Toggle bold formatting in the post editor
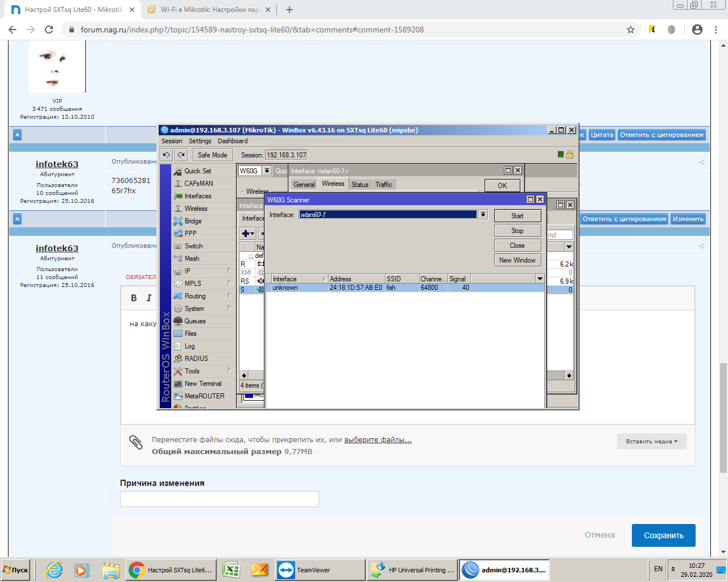The width and height of the screenshot is (728, 582). coord(134,298)
